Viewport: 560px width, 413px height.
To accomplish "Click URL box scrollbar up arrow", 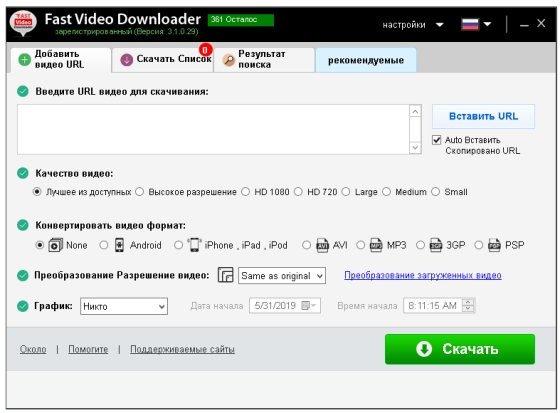I will pyautogui.click(x=415, y=111).
